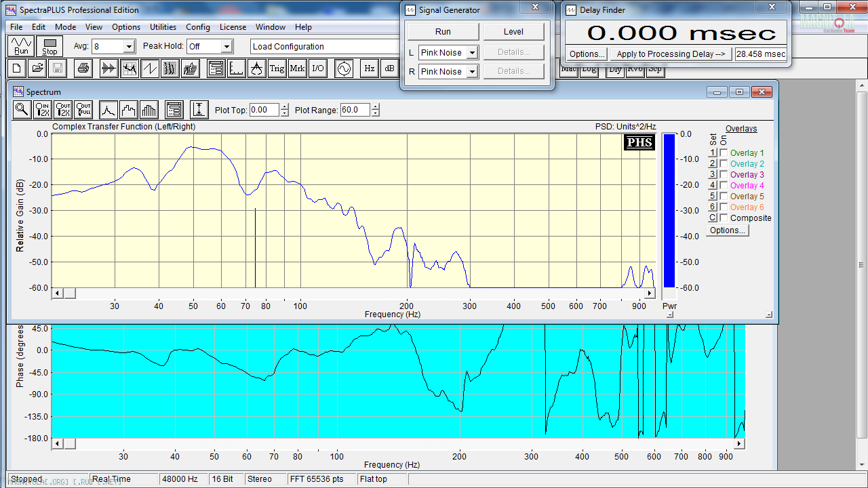Select line plot style icon

[x=108, y=109]
